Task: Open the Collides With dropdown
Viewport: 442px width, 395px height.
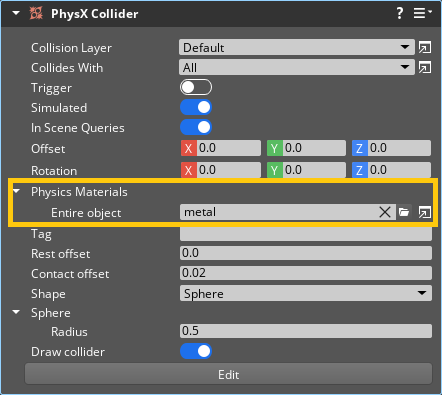Action: 297,68
